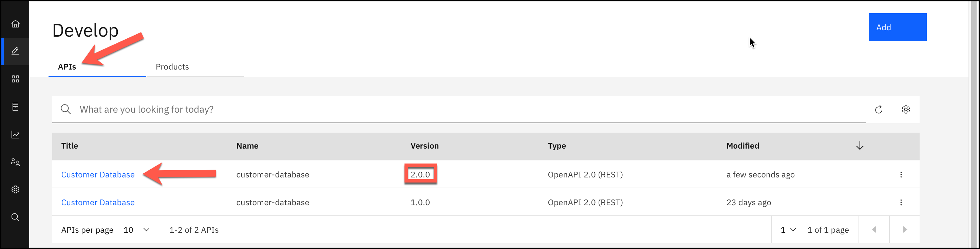Expand the page number selector

coord(788,230)
